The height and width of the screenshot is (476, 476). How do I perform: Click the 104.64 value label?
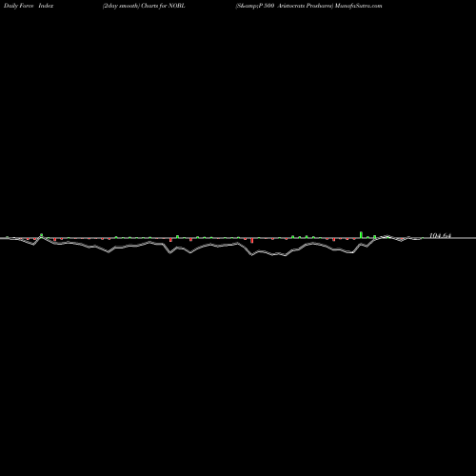[x=440, y=236]
